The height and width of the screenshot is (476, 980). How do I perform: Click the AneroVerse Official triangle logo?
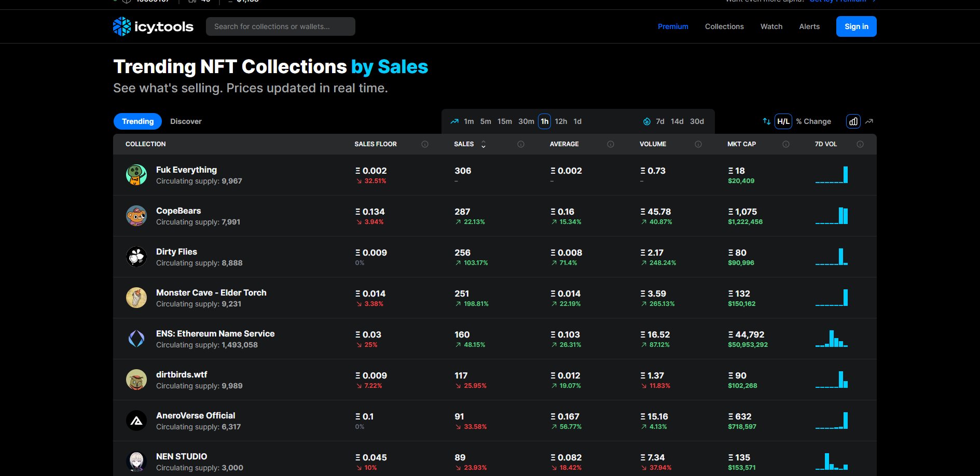(136, 421)
